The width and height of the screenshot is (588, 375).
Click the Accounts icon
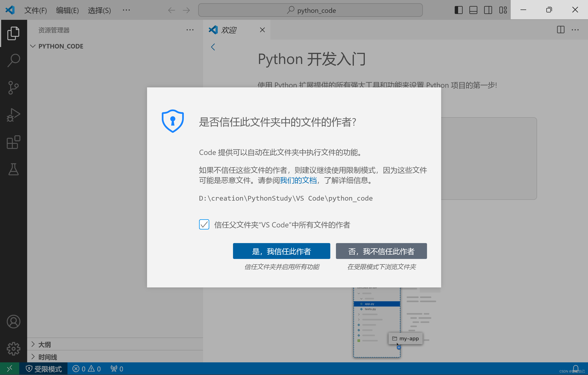(13, 321)
